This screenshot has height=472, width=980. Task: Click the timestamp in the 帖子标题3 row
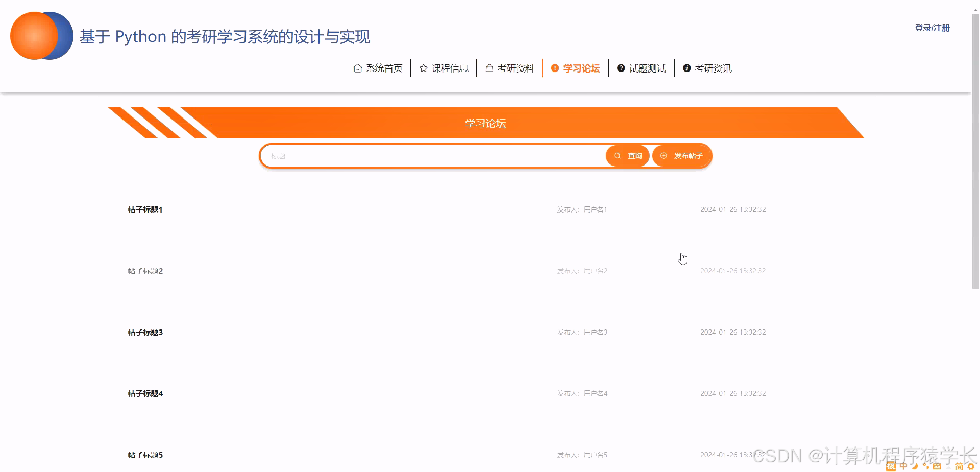733,332
